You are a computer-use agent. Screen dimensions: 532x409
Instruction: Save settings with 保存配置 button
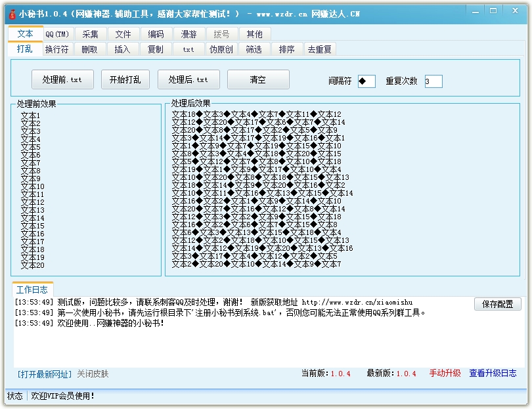click(497, 304)
